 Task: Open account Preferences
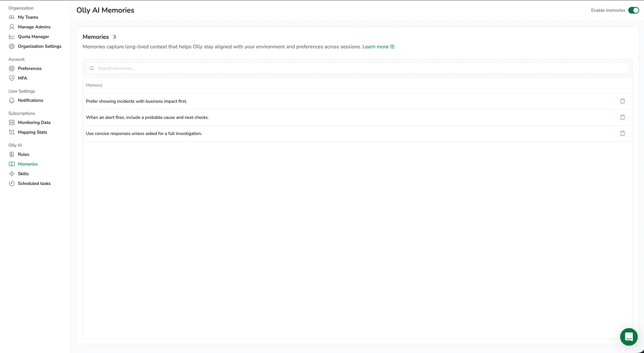click(30, 68)
